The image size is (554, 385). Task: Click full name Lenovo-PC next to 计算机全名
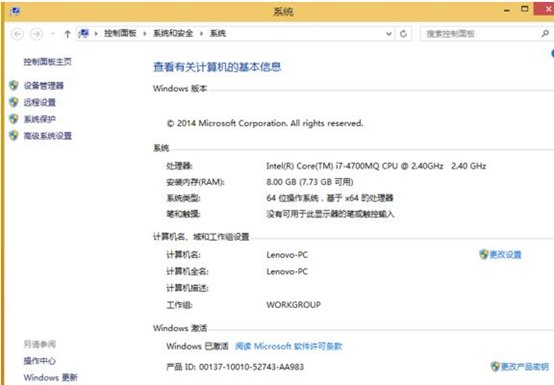click(x=287, y=272)
